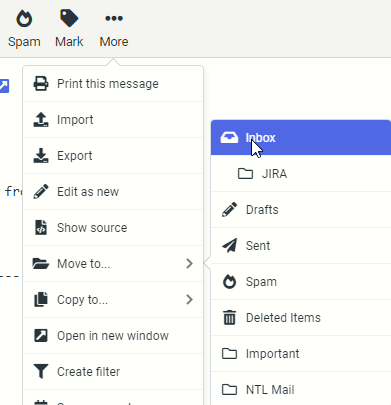Select Create filter menu entry

(113, 372)
